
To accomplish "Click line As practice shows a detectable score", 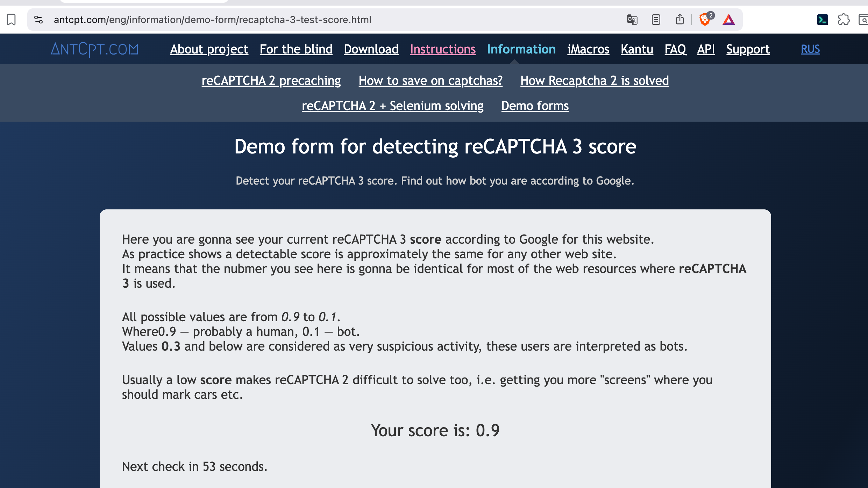I will click(369, 254).
